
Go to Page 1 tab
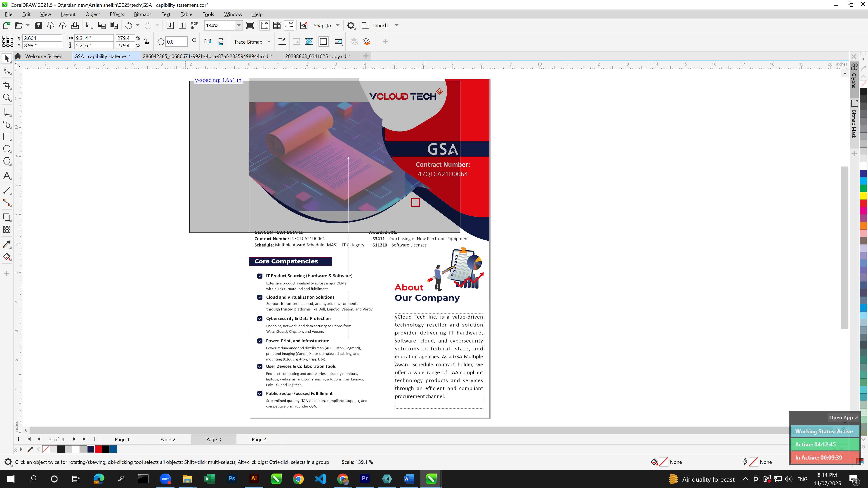pyautogui.click(x=122, y=439)
